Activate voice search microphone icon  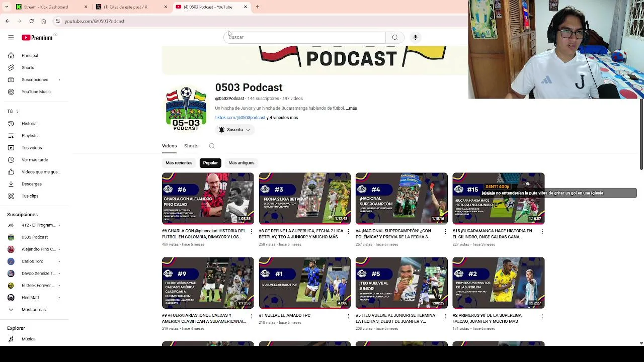click(x=415, y=37)
